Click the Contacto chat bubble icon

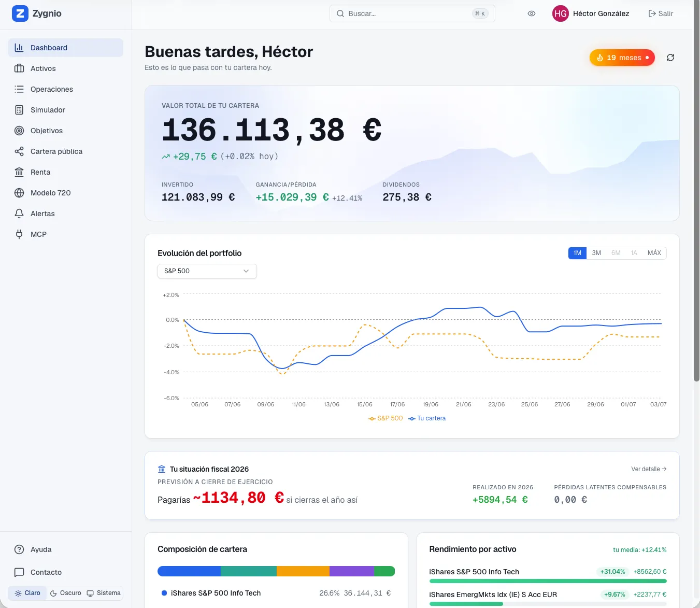tap(19, 572)
